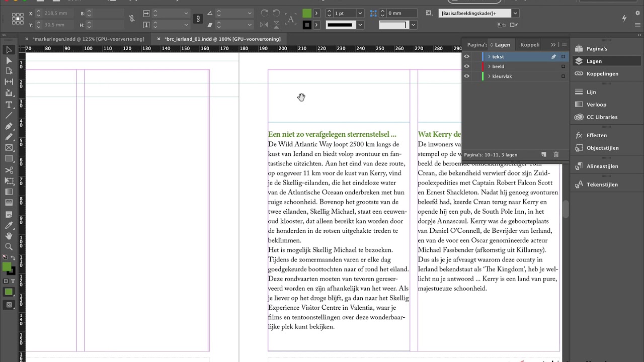Open the Verloop panel
This screenshot has width=644, height=362.
pos(596,105)
